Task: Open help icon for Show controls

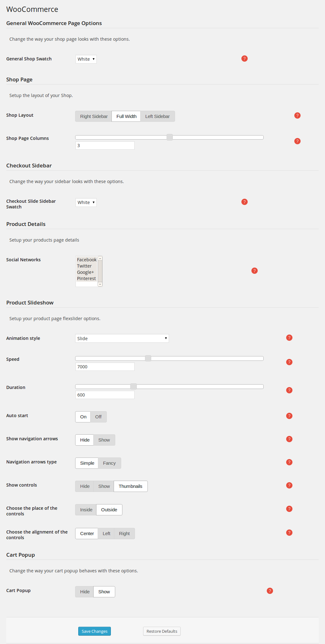Action: 289,485
